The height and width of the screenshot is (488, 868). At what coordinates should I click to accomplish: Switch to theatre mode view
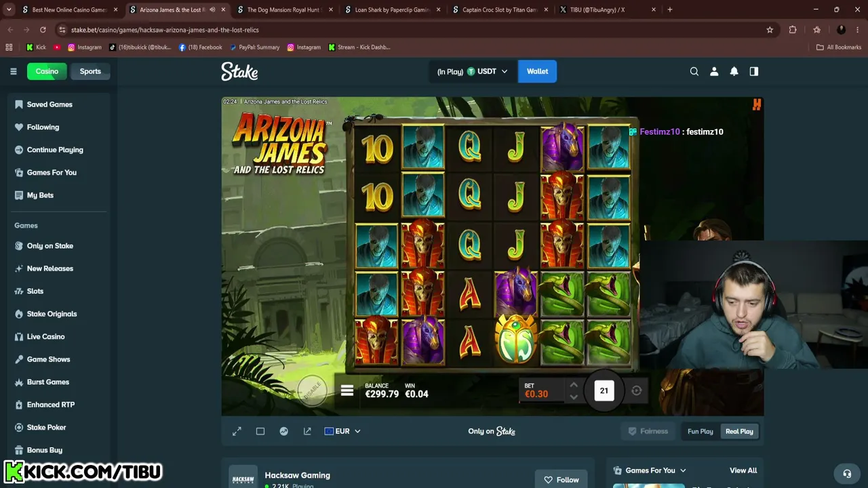pyautogui.click(x=260, y=431)
